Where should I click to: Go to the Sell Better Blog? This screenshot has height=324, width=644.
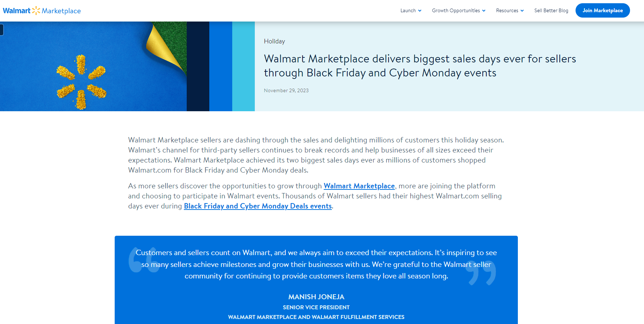tap(551, 11)
